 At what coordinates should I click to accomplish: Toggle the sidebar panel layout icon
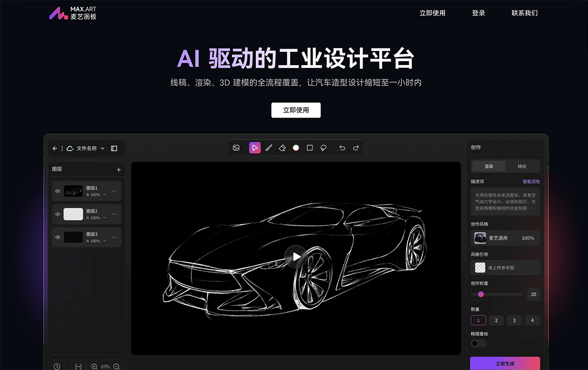tap(114, 148)
